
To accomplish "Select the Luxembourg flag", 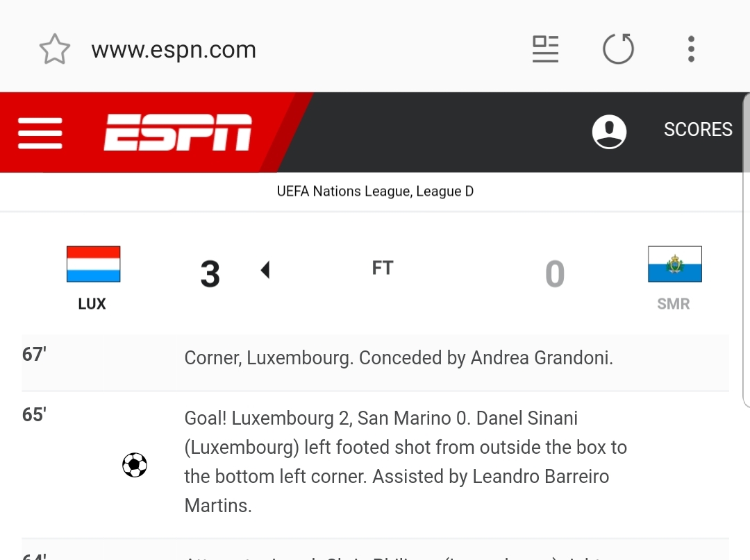I will (93, 264).
